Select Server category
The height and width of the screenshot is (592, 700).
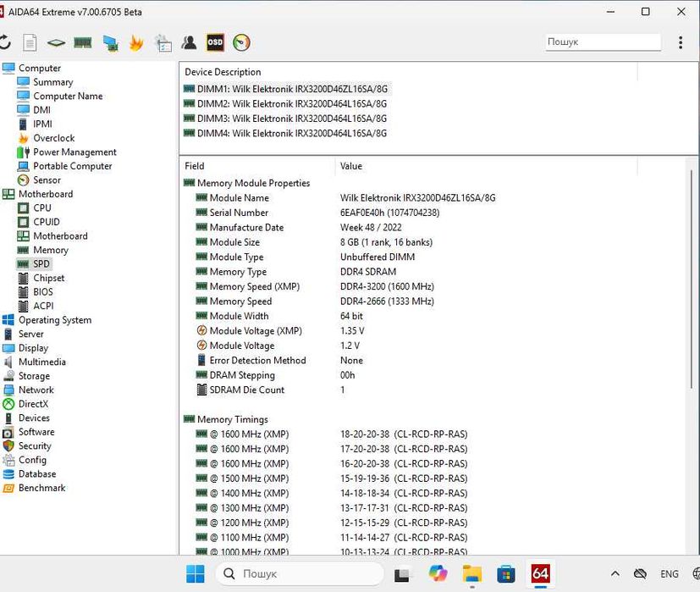click(30, 334)
